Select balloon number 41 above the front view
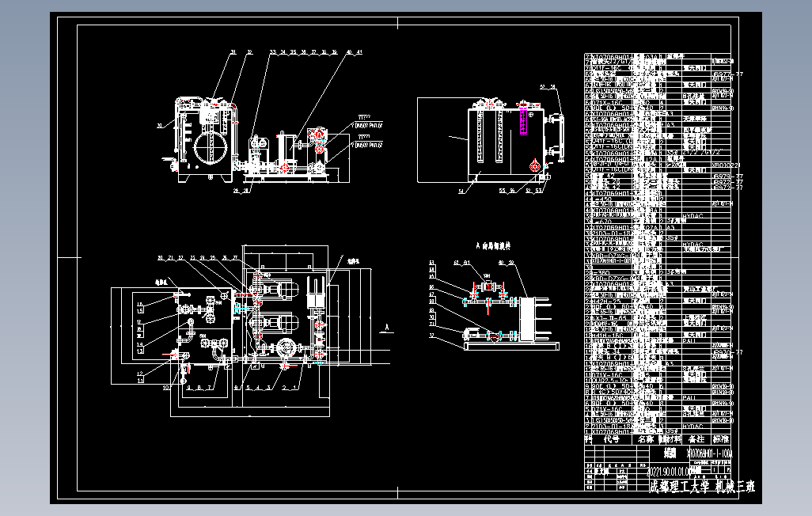The height and width of the screenshot is (516, 812). pos(359,51)
